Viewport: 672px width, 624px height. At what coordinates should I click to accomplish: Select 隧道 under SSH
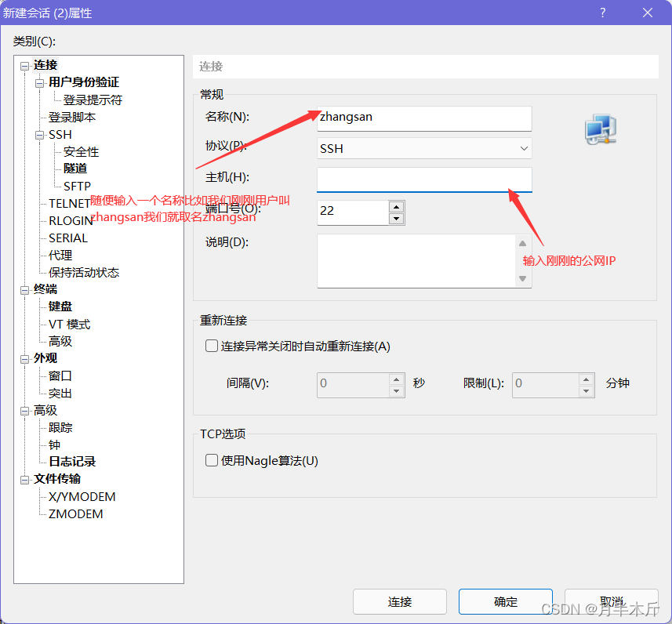(x=75, y=169)
